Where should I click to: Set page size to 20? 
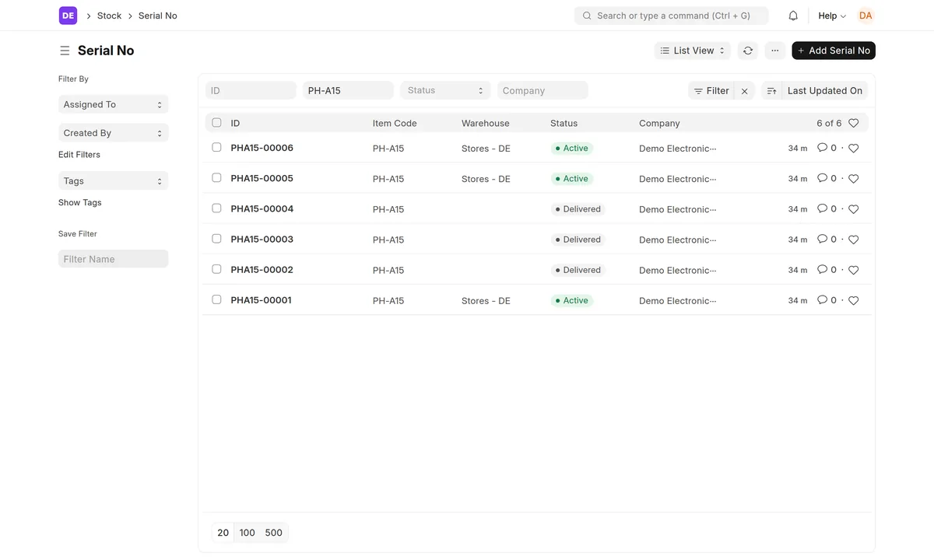click(x=223, y=533)
